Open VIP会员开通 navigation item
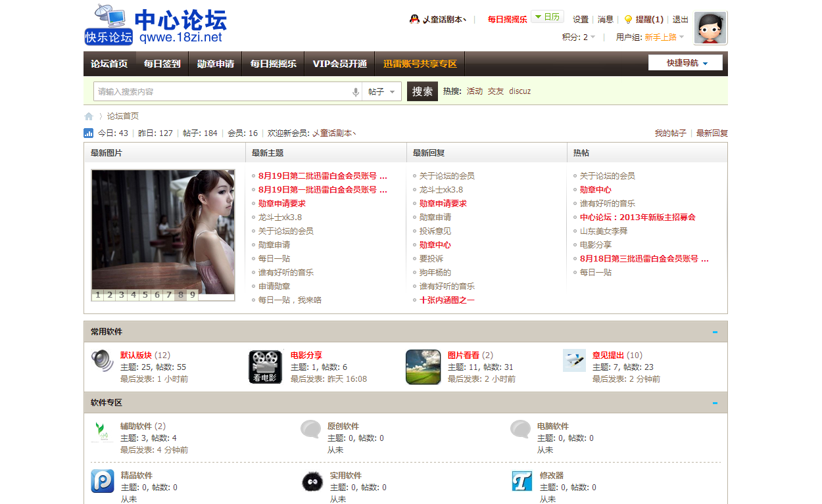 click(339, 64)
